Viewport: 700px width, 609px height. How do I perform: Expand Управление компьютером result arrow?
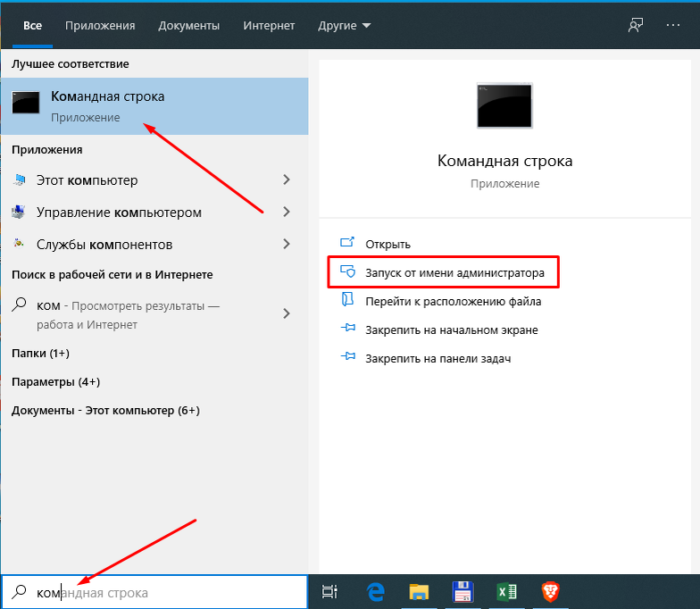(287, 212)
